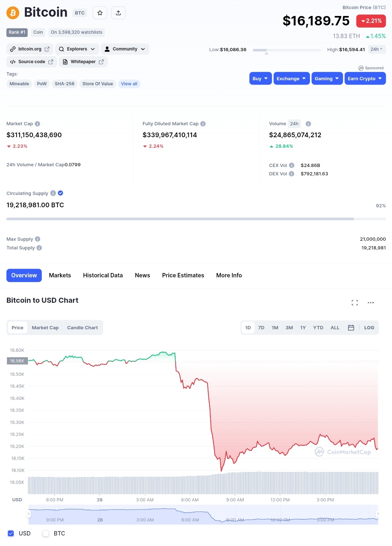Expand the Explorers dropdown
The image size is (392, 546).
[77, 49]
